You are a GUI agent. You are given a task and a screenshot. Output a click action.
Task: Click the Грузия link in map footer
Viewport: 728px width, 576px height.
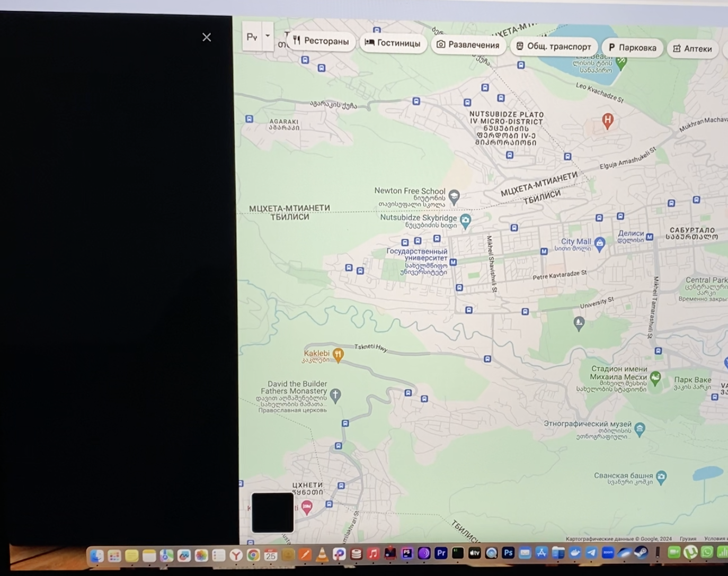point(688,538)
